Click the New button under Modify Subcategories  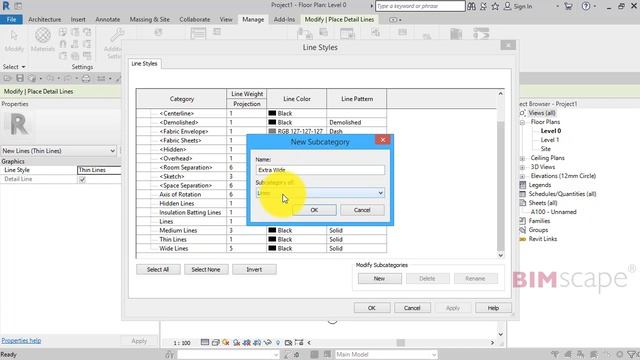click(x=379, y=278)
